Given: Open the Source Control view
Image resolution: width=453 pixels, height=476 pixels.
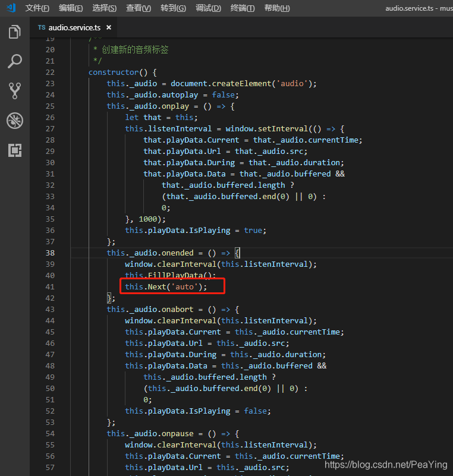Looking at the screenshot, I should coord(15,91).
